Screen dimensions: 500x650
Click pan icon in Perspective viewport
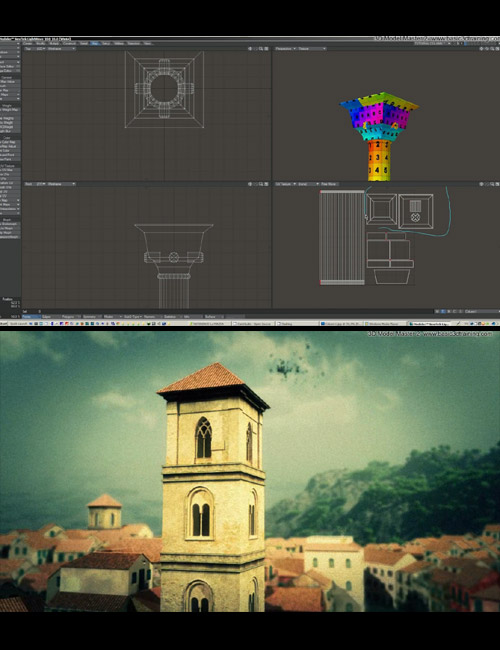pyautogui.click(x=481, y=49)
